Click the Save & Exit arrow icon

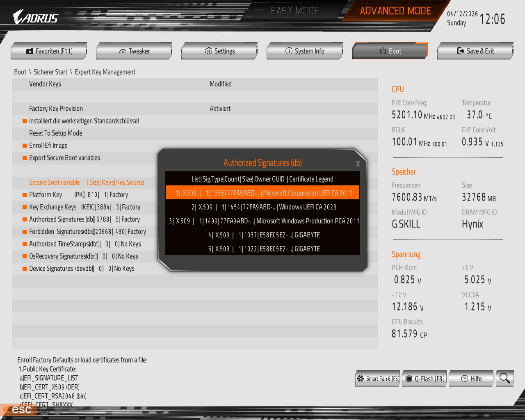[x=461, y=51]
